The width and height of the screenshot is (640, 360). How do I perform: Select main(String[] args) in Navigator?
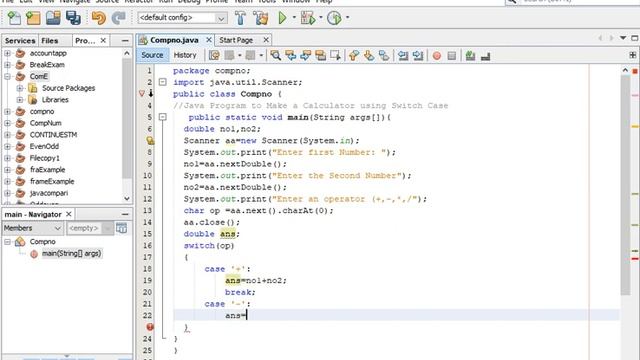pyautogui.click(x=71, y=253)
